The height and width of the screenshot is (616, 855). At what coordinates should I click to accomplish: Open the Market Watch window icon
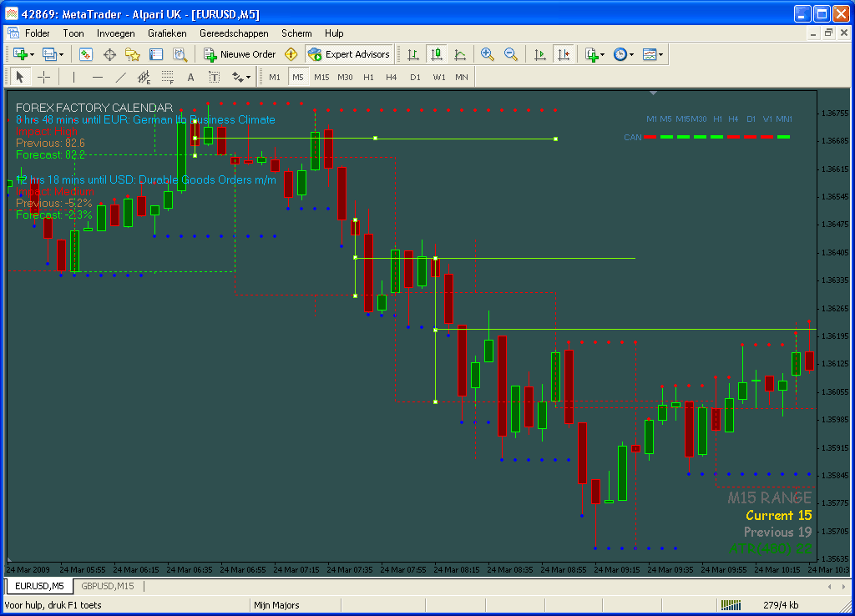point(86,54)
